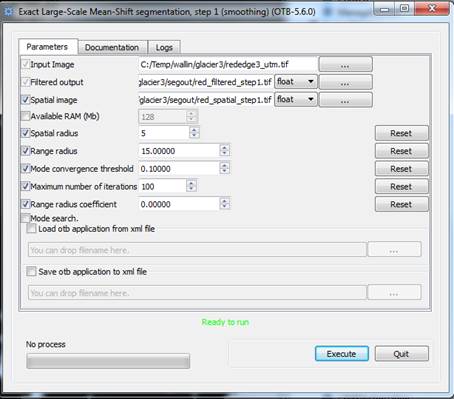Screen dimensions: 454x399
Task: Click the Spatial image path field
Action: 206,100
